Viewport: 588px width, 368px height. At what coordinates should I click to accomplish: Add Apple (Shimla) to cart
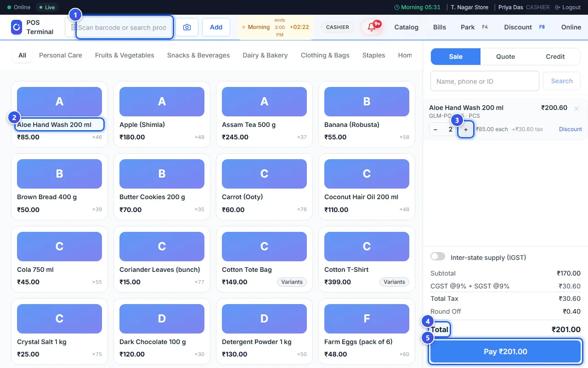tap(162, 115)
